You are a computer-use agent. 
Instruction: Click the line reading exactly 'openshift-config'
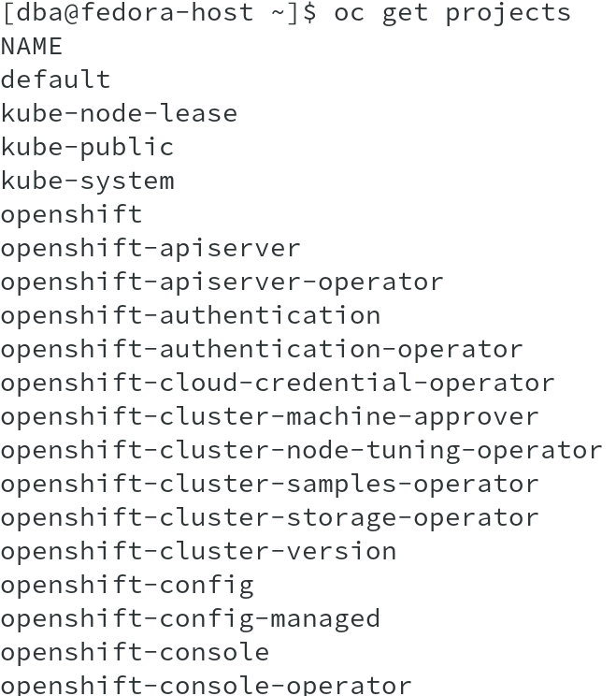click(127, 586)
